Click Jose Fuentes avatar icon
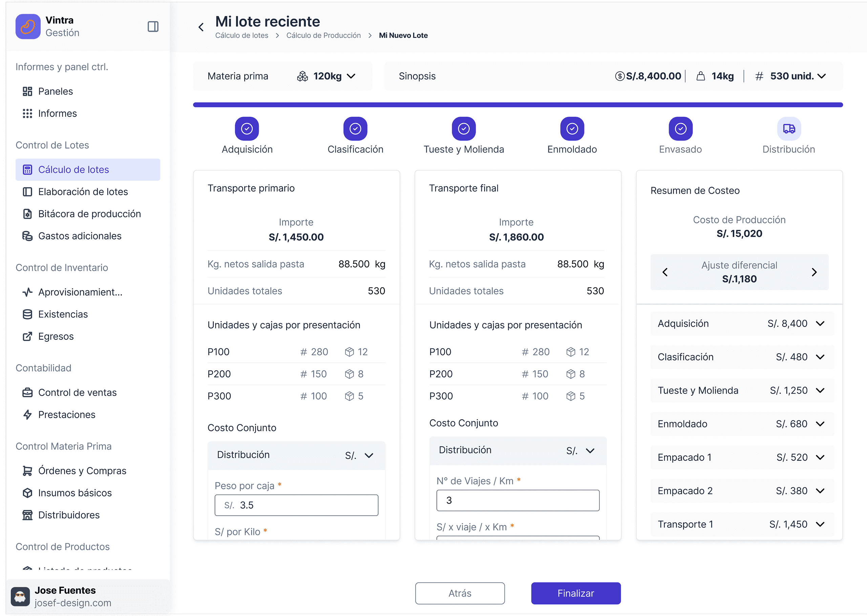 [20, 596]
